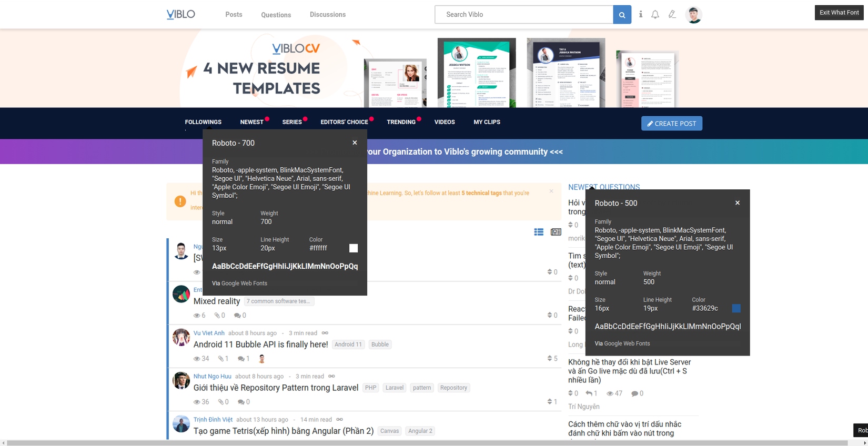Screen dimensions: 868x446
Task: Click the link icon beside Vu Viet Anh's read time
Action: click(325, 333)
